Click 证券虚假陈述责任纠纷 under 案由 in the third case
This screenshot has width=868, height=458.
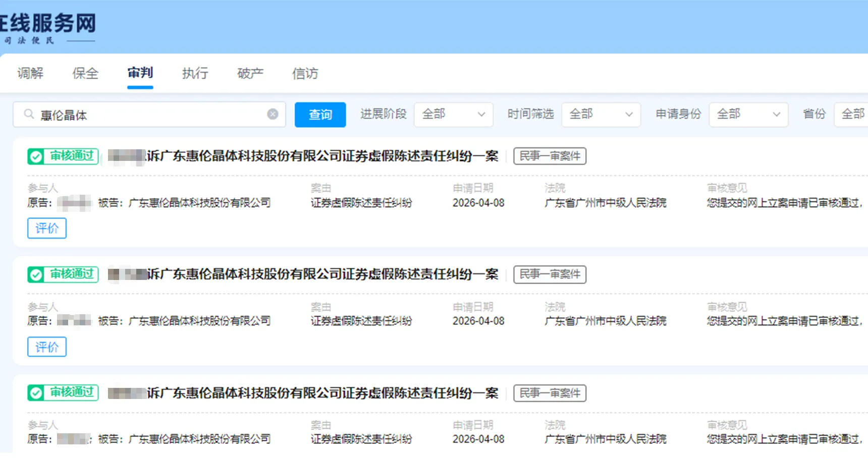pos(361,439)
